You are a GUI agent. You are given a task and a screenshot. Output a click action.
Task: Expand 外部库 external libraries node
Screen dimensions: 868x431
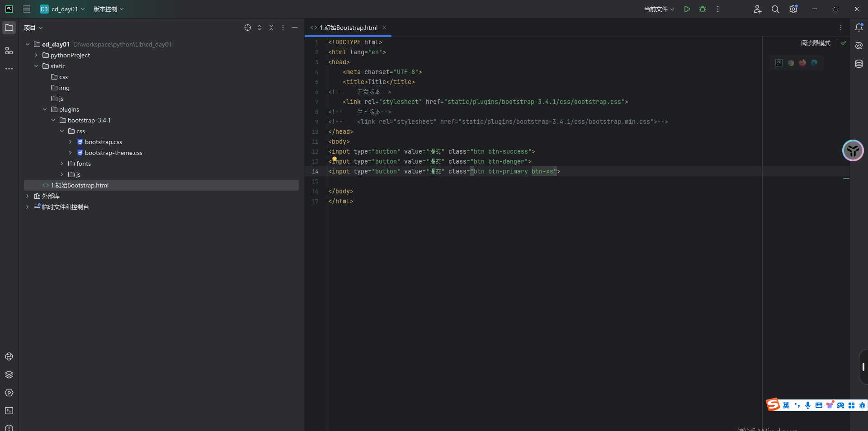tap(28, 196)
